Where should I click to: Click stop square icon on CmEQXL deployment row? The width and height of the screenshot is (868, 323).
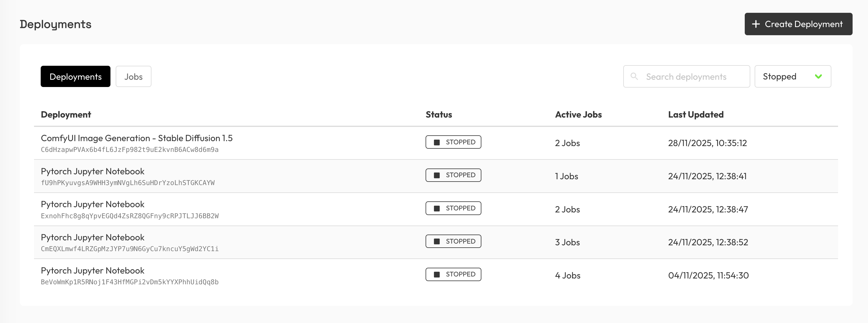(437, 242)
